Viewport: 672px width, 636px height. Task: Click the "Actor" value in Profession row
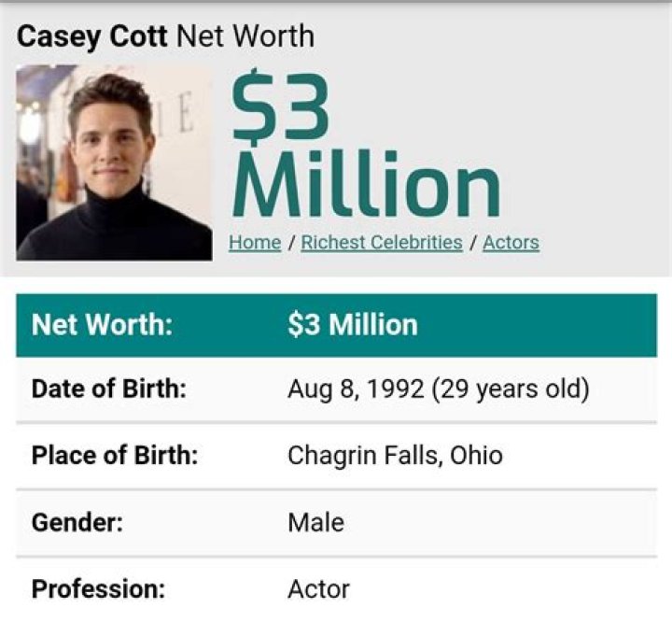point(318,589)
